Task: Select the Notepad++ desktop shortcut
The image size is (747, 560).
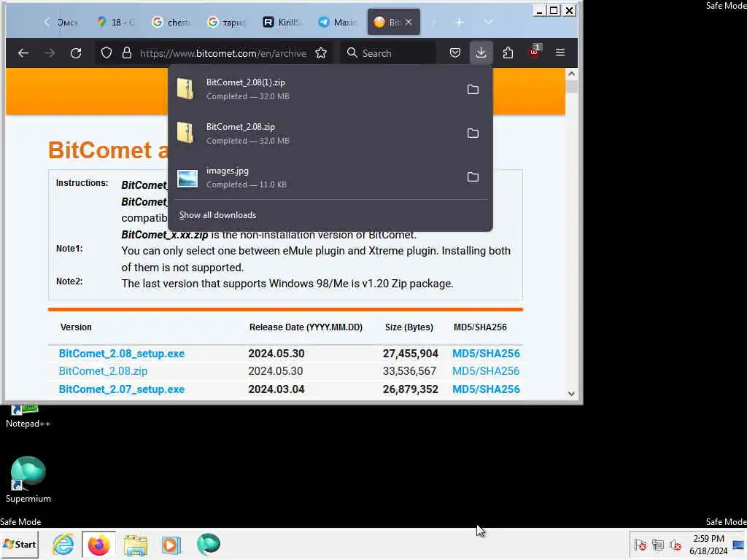Action: [x=28, y=416]
